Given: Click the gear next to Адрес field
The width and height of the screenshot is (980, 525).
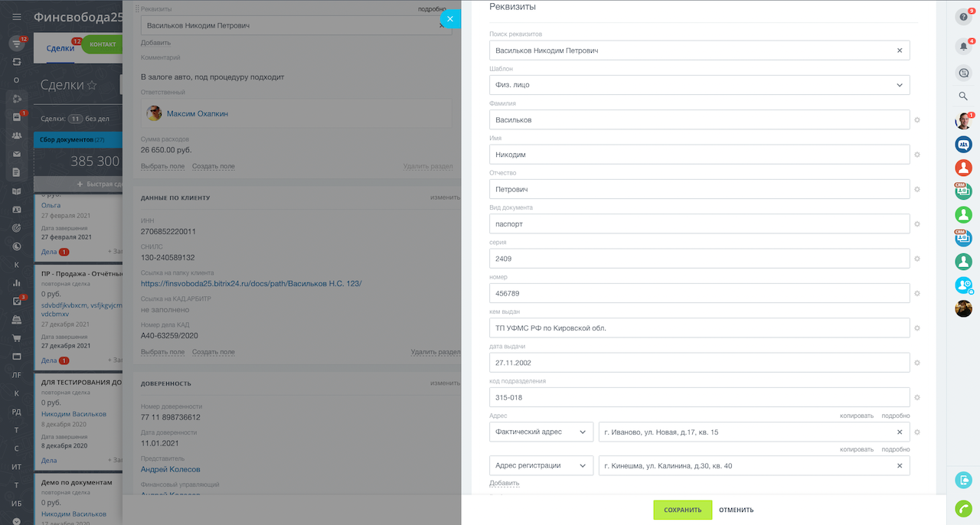Looking at the screenshot, I should [x=917, y=432].
